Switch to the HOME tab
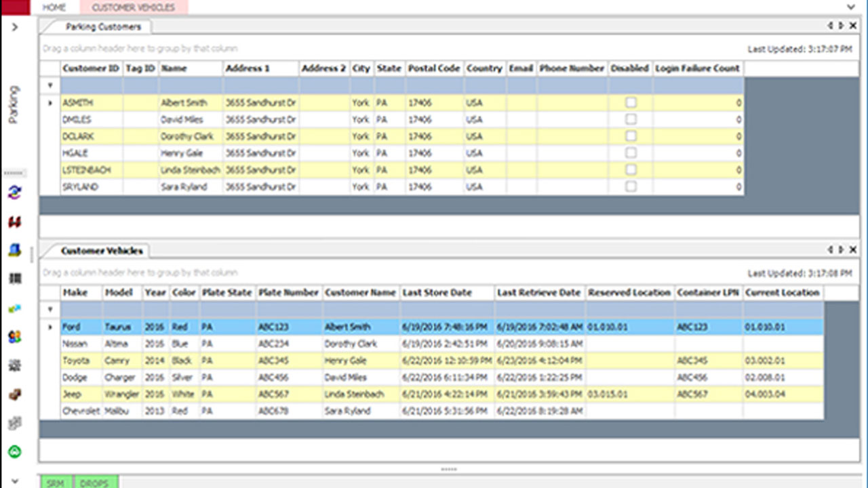868x488 pixels. tap(54, 7)
